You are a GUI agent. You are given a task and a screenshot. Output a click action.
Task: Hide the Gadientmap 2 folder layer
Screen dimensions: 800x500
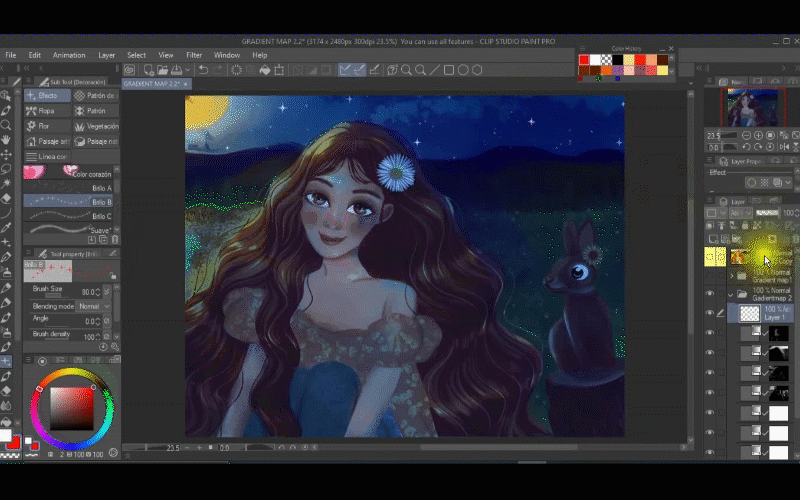(710, 295)
